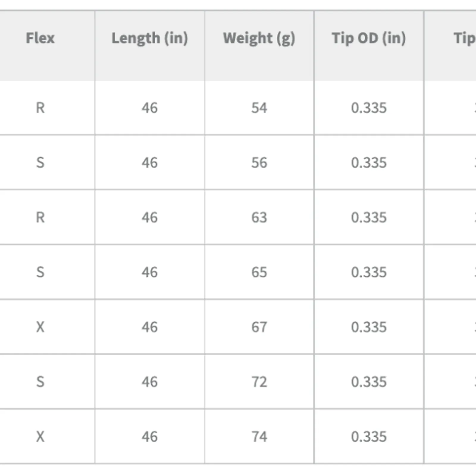
Task: Click the R flex cell in the 63 g row
Action: pos(40,217)
